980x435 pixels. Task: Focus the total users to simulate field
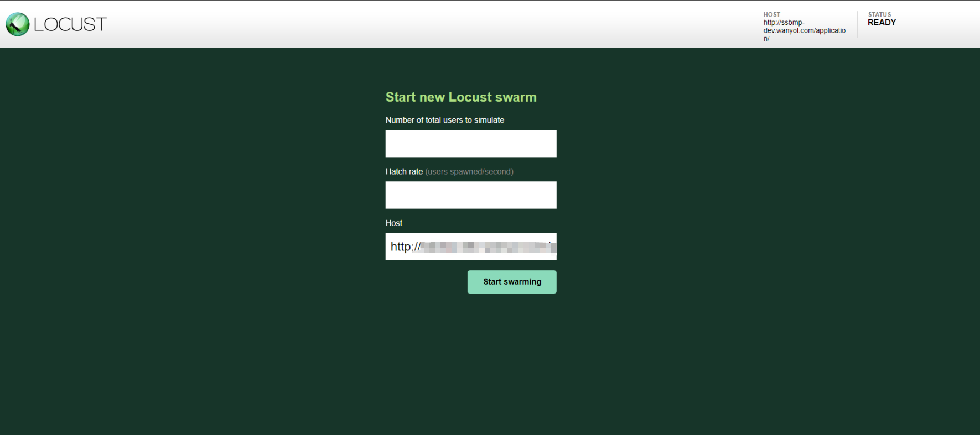tap(471, 144)
